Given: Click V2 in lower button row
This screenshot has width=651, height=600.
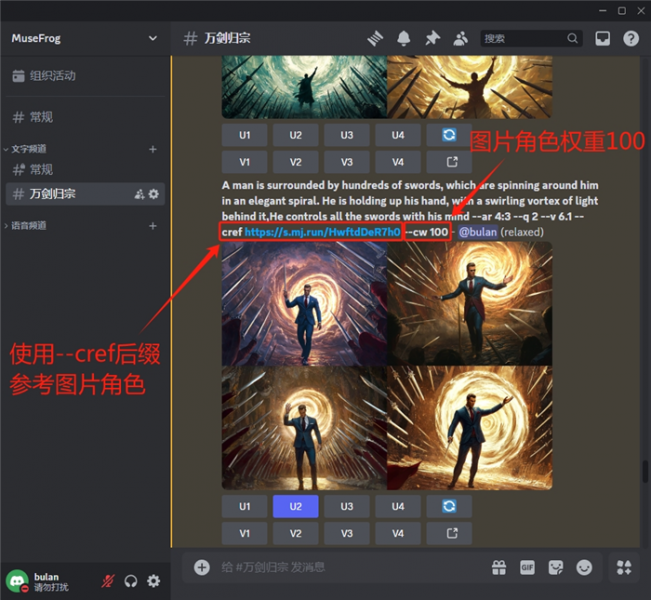Looking at the screenshot, I should click(x=296, y=533).
